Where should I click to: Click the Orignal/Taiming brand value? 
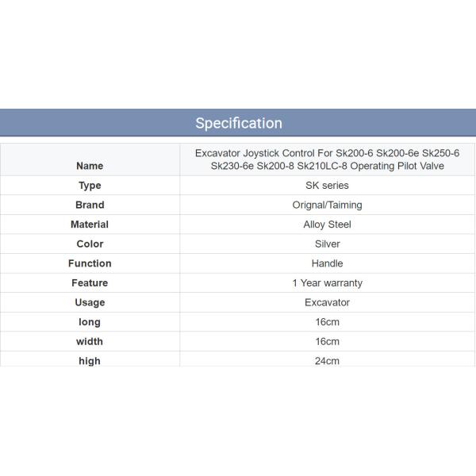(x=327, y=205)
